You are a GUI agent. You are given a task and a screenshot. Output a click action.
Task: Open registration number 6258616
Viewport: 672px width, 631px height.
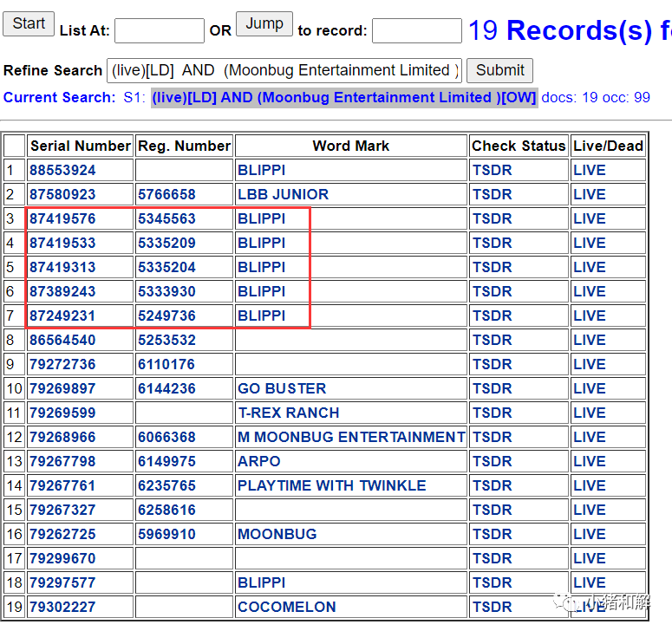pos(166,511)
